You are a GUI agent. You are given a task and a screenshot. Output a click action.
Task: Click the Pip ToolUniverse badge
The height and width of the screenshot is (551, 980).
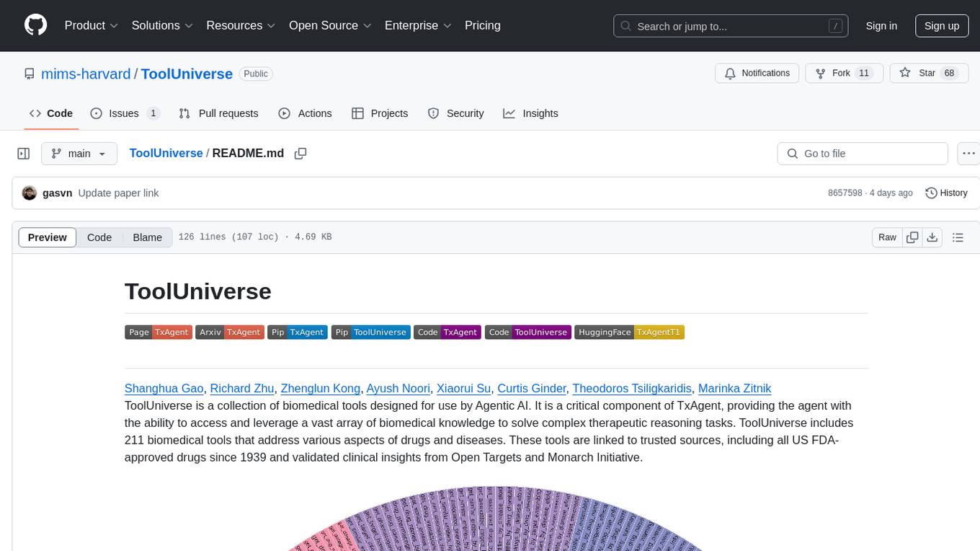point(370,332)
